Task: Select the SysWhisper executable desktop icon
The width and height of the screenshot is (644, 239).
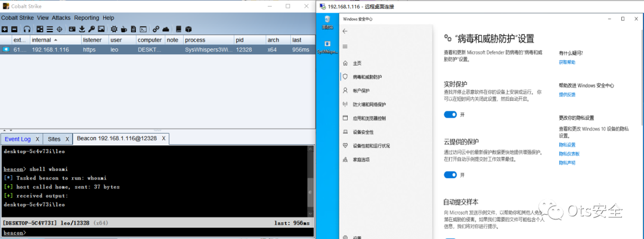Action: point(327,47)
